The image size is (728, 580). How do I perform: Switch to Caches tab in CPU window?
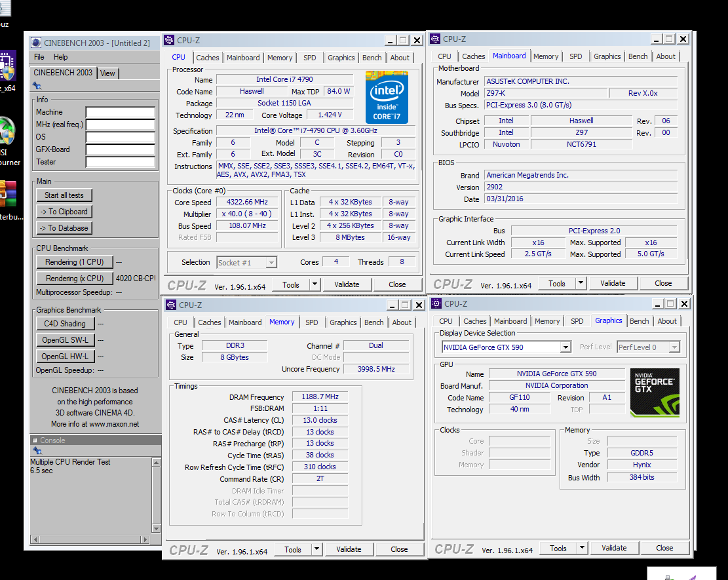click(208, 58)
